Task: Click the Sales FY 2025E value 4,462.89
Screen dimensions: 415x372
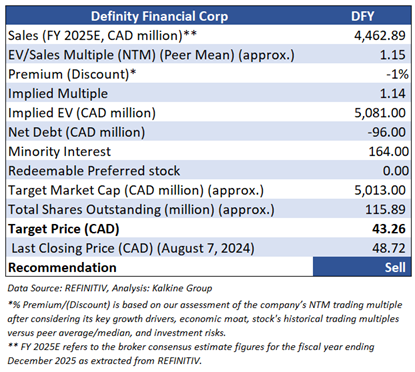Action: click(x=380, y=35)
